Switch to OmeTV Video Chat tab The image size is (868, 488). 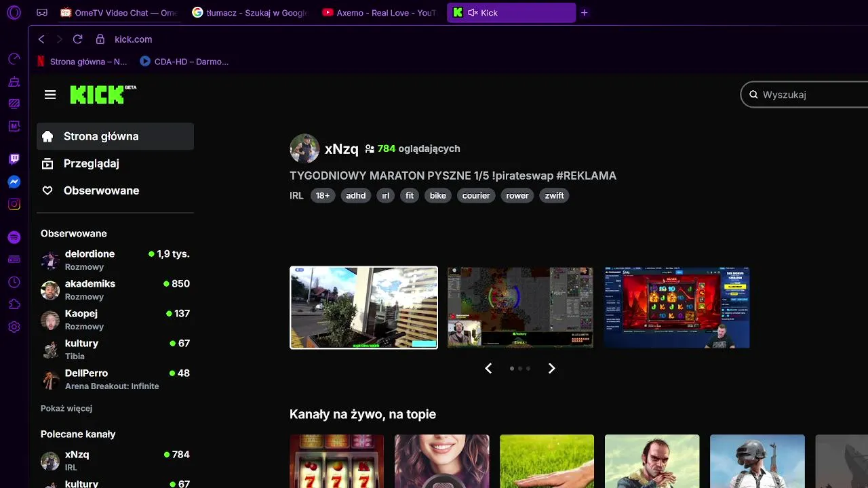(x=119, y=12)
